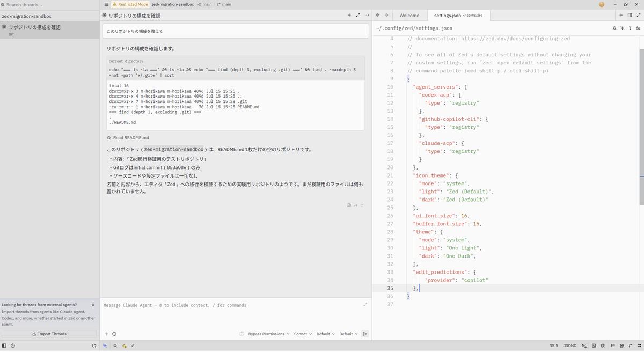The image size is (644, 353).
Task: Open the リポジトリの構成を確認 thread in the sidebar
Action: coord(49,30)
